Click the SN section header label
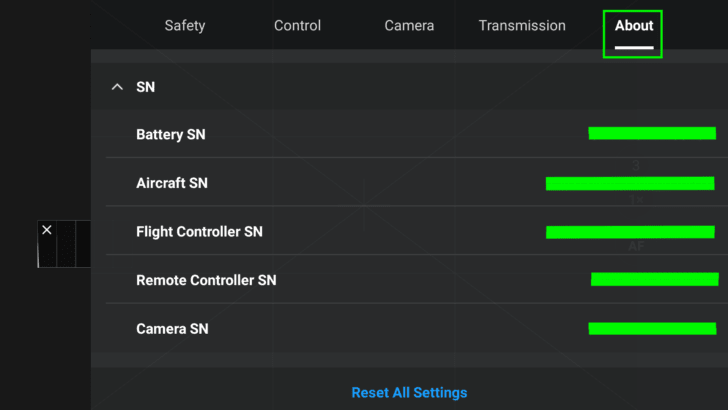 pos(145,87)
